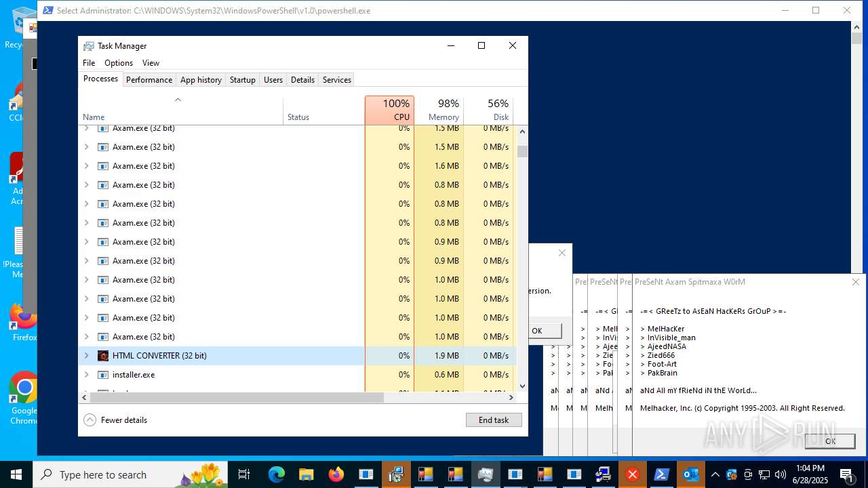Image resolution: width=868 pixels, height=488 pixels.
Task: Show hidden system tray icons
Action: tap(715, 474)
